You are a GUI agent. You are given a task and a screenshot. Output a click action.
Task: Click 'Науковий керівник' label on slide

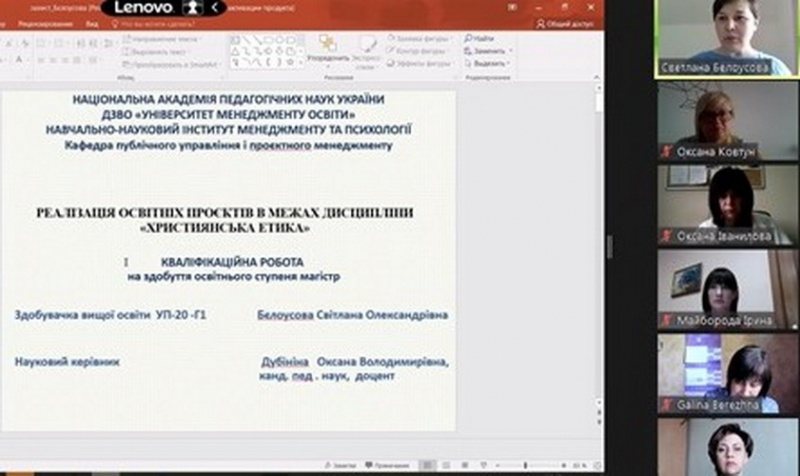[67, 362]
